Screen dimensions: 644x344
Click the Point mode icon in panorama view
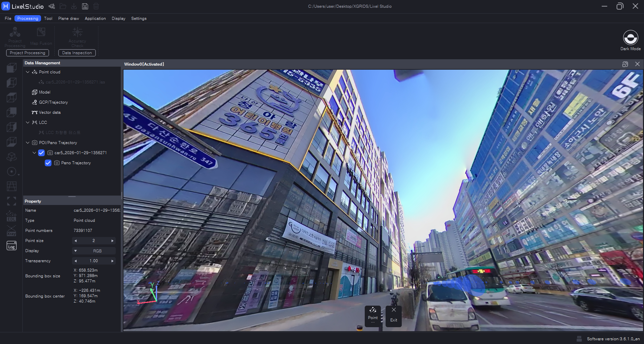[373, 310]
